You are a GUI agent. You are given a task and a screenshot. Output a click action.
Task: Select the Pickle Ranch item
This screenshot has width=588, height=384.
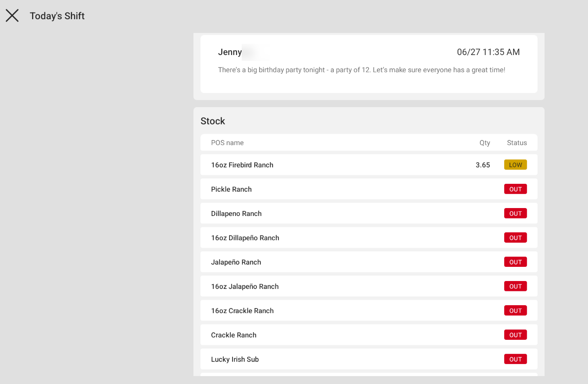coord(369,189)
